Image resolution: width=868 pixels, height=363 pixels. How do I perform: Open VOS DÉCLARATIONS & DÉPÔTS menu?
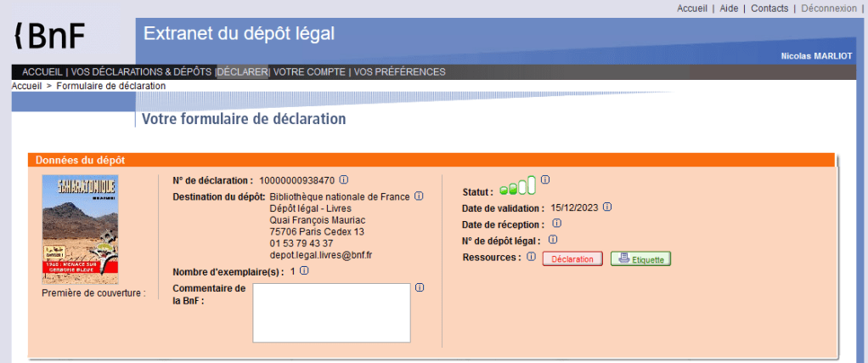(x=141, y=72)
